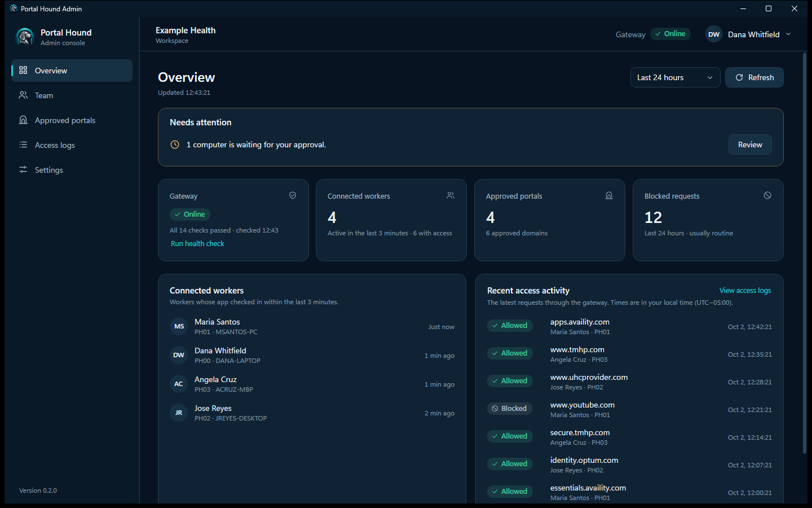The height and width of the screenshot is (508, 812).
Task: Click the Run health check link
Action: pyautogui.click(x=197, y=243)
